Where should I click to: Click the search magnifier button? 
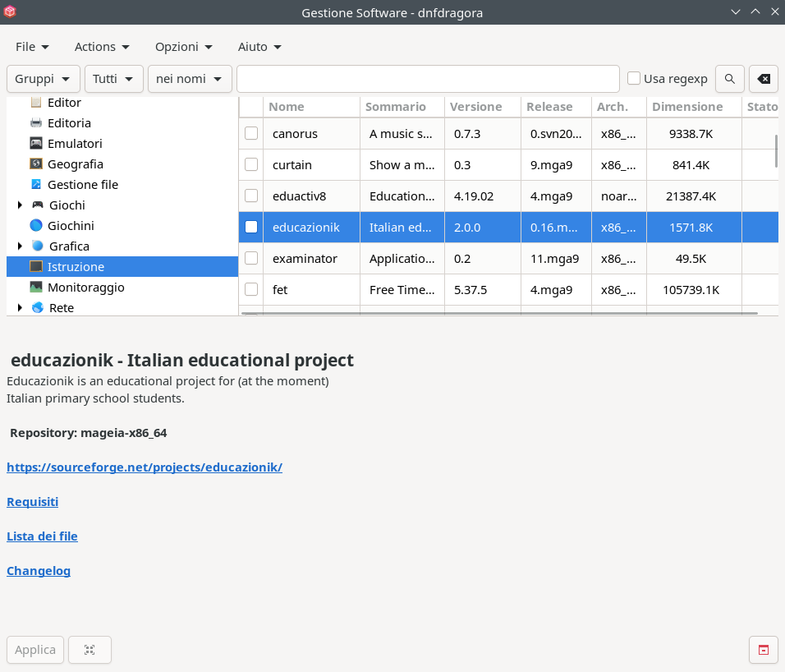729,79
